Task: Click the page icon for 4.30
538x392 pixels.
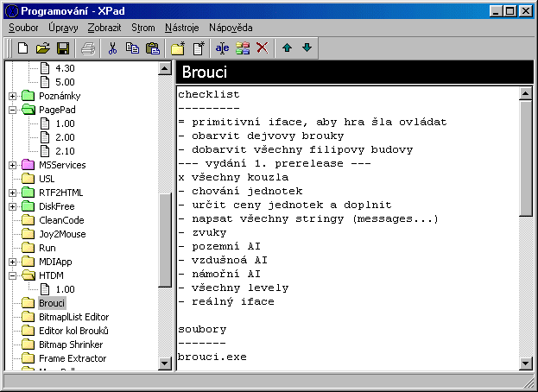Action: 45,68
